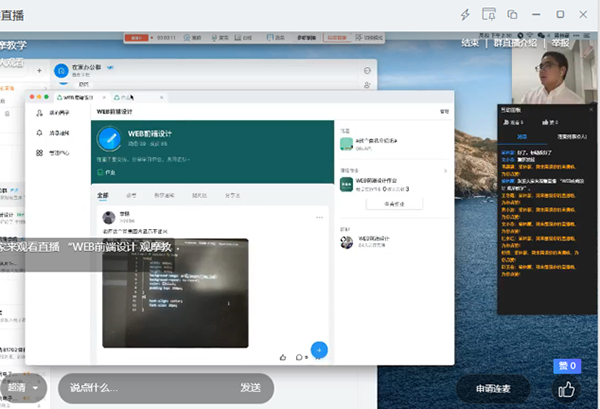600x409 pixels.
Task: Open the 超清 video quality dropdown
Action: [23, 388]
